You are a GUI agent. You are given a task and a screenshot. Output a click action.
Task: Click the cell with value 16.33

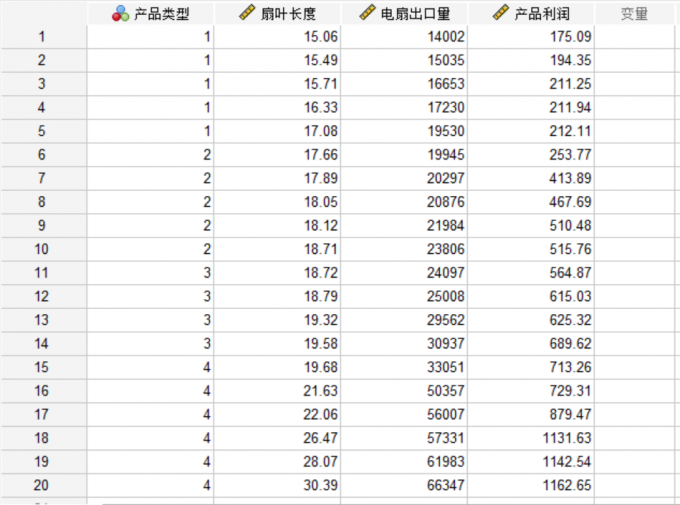pyautogui.click(x=278, y=108)
